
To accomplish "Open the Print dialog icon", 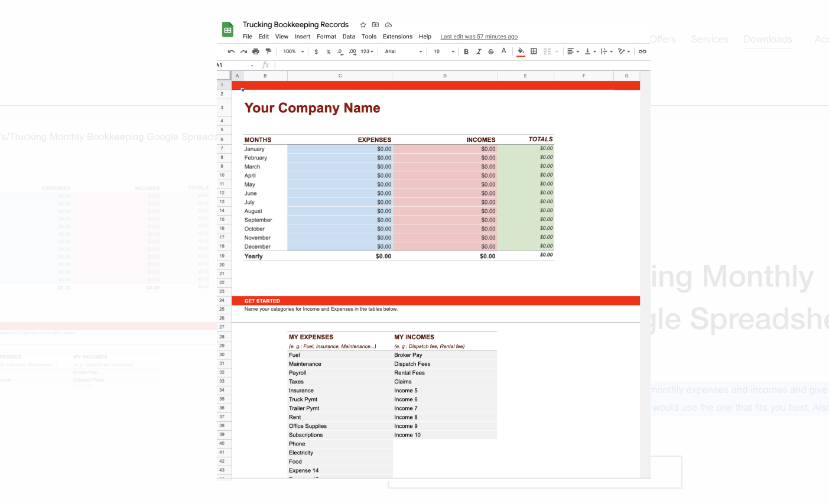I will coord(255,51).
